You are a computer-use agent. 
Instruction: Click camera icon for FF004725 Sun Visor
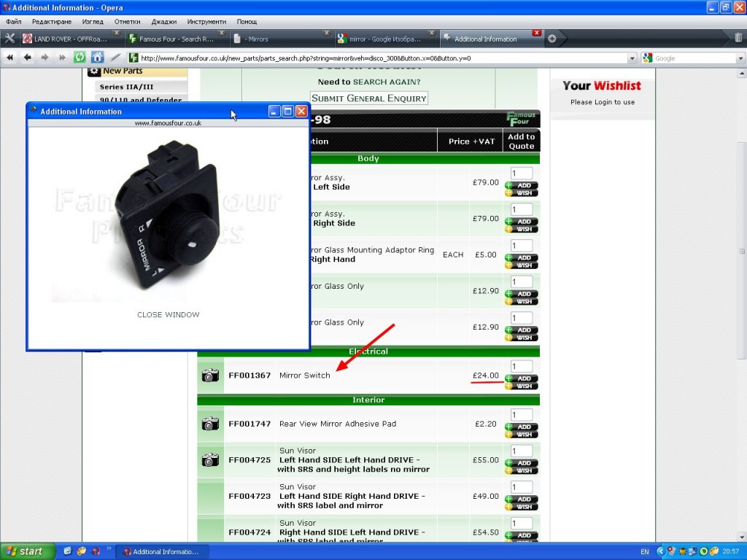point(210,459)
